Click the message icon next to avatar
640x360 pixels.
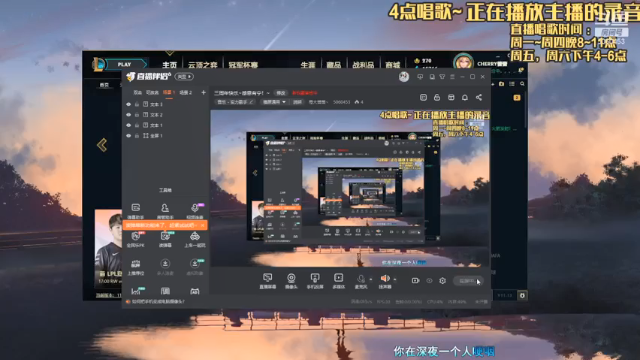(x=420, y=77)
